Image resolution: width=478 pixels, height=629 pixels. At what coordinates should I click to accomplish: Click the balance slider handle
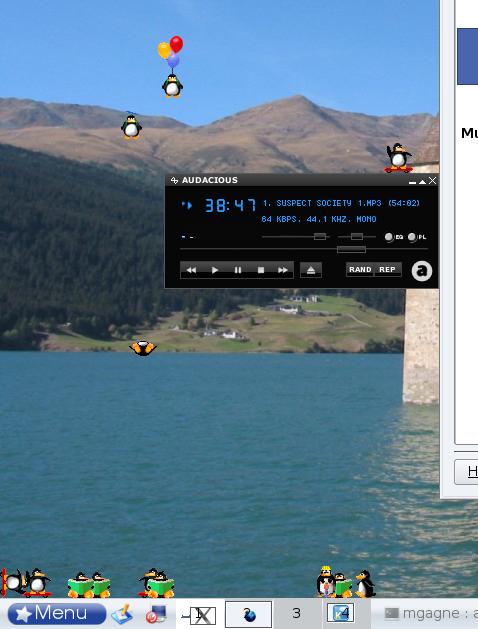(x=357, y=237)
